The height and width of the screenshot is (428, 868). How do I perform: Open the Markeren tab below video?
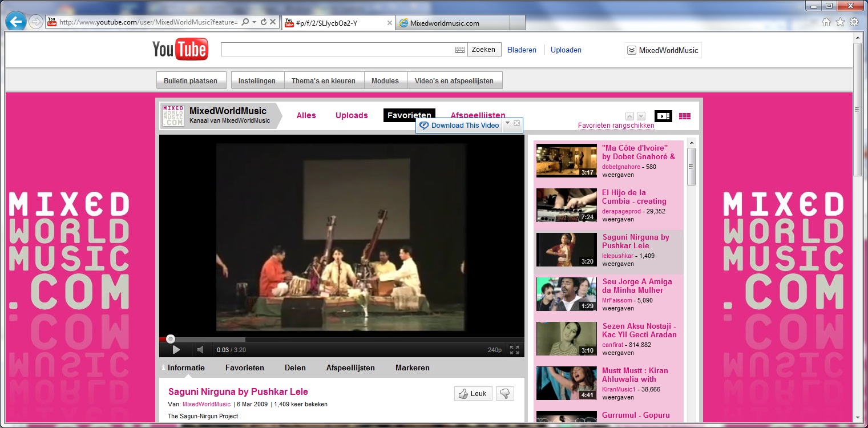(413, 368)
